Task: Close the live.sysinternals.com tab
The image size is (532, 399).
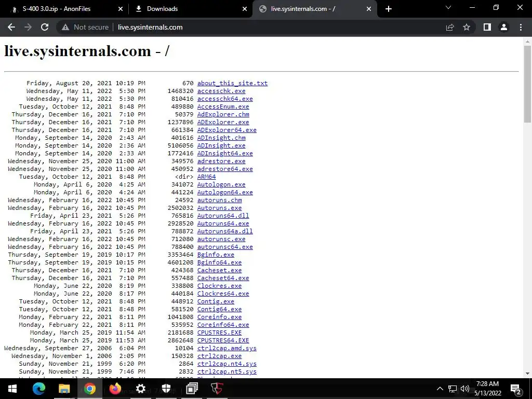Action: [x=369, y=9]
